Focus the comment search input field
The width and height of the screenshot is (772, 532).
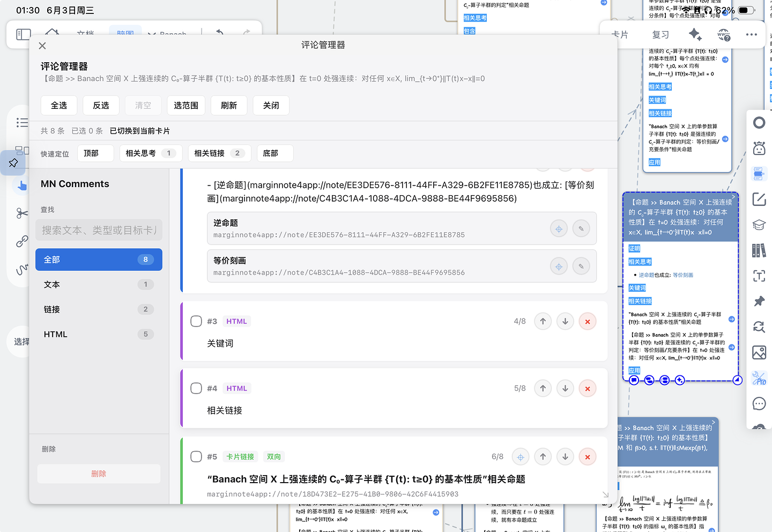click(x=99, y=230)
